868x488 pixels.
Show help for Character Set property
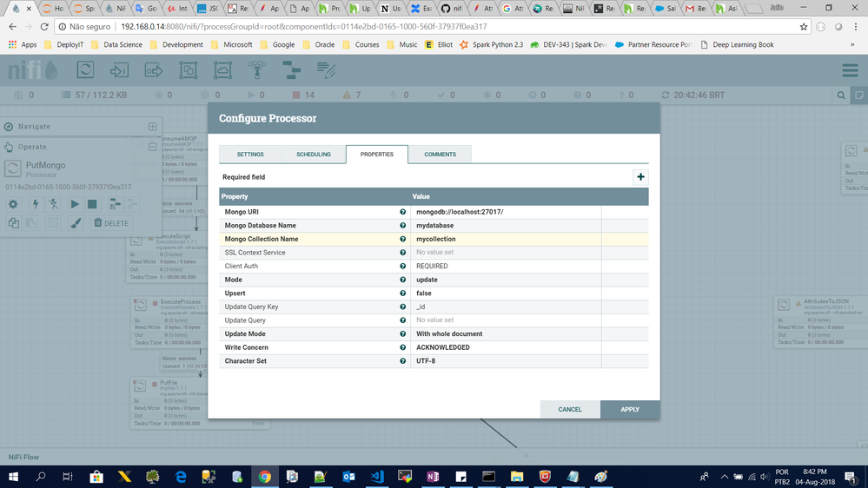[402, 360]
